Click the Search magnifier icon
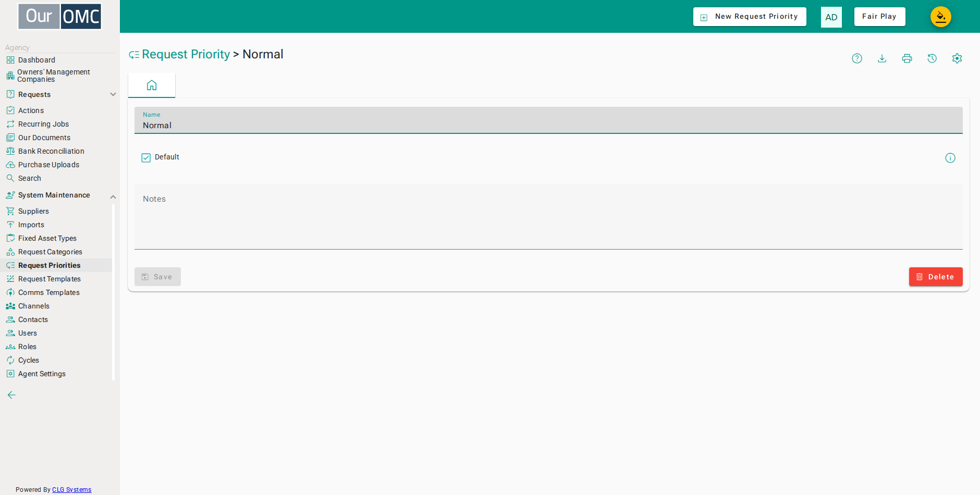The image size is (980, 495). pyautogui.click(x=10, y=178)
